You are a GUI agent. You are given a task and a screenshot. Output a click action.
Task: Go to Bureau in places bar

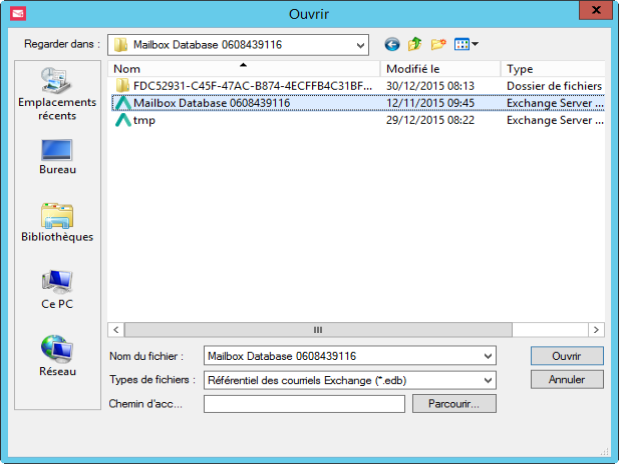(x=57, y=157)
